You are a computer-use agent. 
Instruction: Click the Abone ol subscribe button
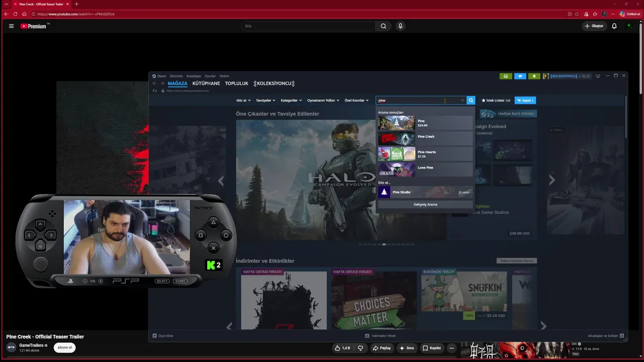coord(64,347)
